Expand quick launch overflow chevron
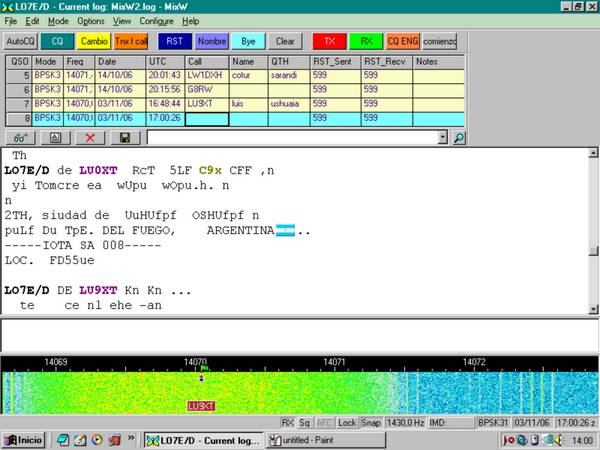600x450 pixels. click(x=131, y=438)
